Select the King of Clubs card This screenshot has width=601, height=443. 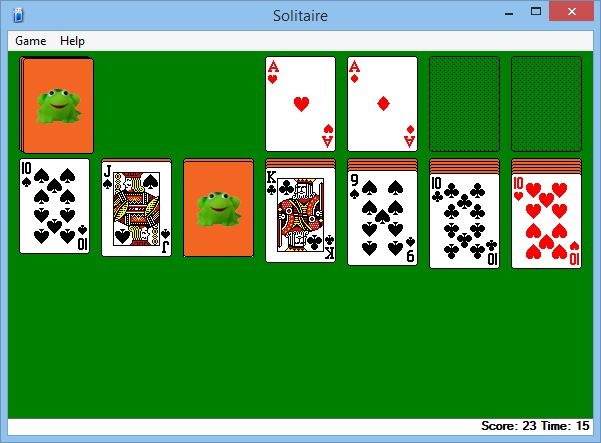click(300, 215)
